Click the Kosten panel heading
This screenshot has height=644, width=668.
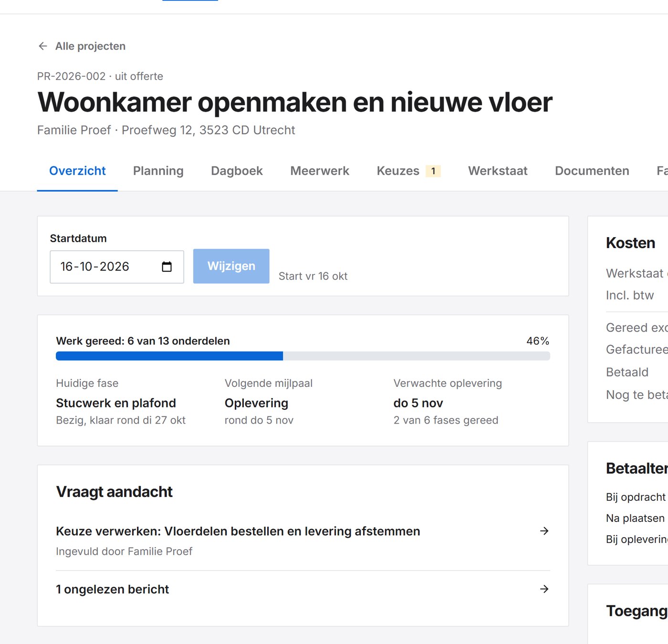pyautogui.click(x=630, y=243)
